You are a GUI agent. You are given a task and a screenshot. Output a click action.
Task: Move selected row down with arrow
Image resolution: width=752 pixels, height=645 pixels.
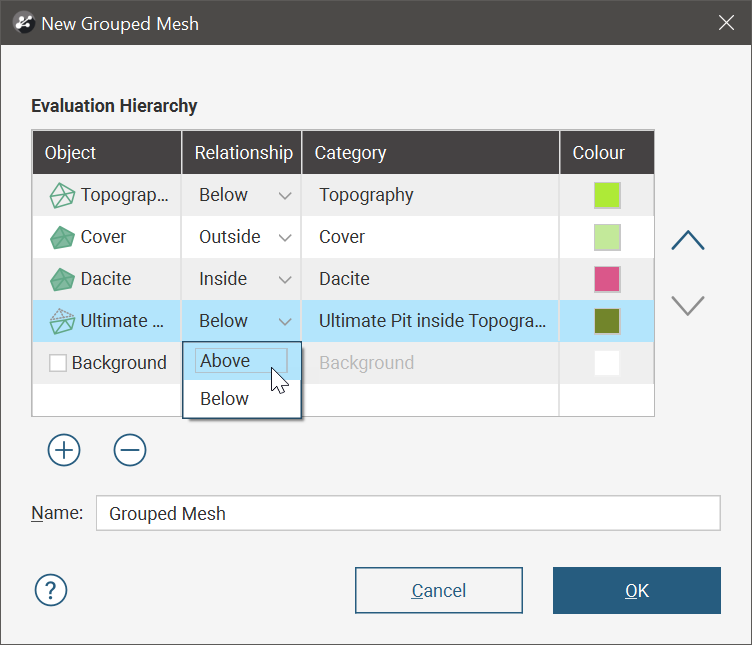688,305
